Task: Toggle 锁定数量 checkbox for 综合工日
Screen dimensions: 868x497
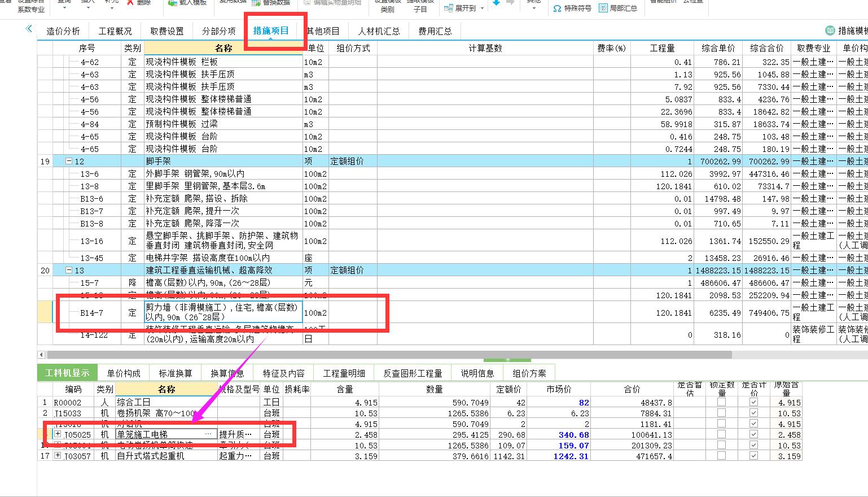Action: [721, 402]
